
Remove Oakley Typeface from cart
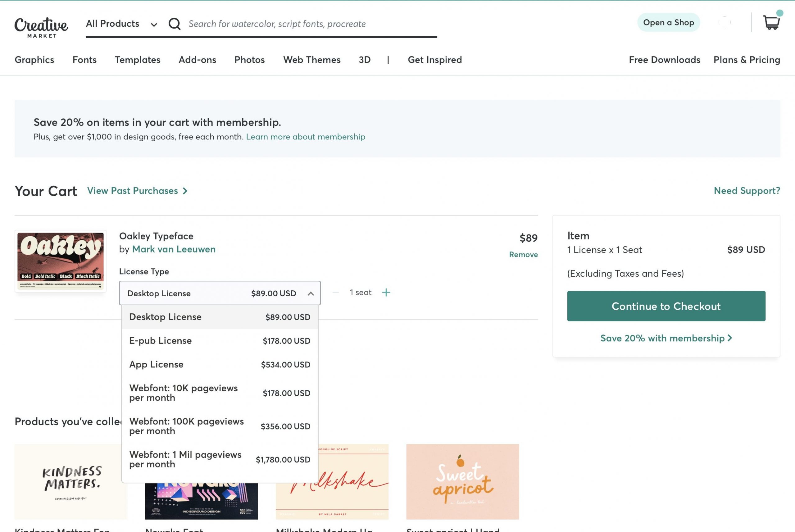[523, 254]
